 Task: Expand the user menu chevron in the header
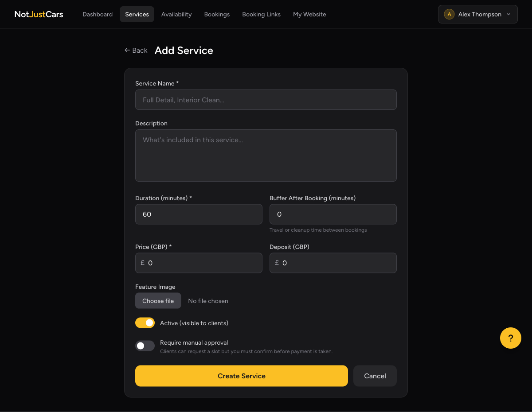509,14
